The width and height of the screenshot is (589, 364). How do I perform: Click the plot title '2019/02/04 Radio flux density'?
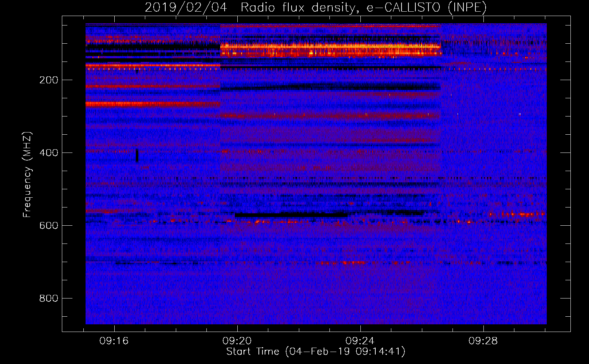pos(316,7)
